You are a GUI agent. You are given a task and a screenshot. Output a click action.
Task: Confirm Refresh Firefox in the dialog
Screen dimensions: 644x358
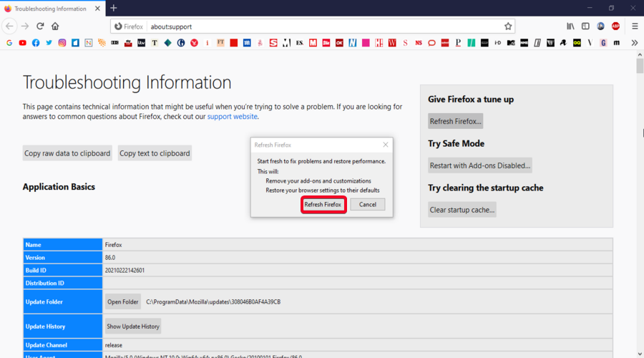323,205
